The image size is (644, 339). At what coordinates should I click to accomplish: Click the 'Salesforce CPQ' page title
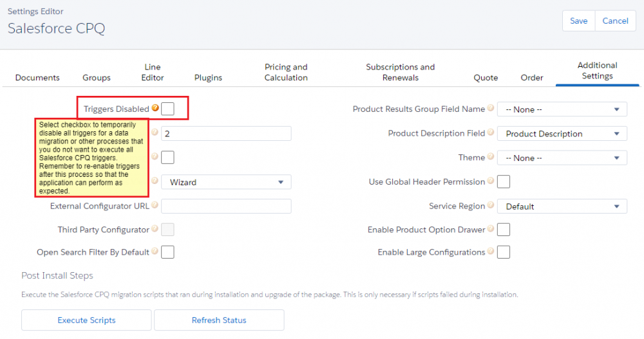pyautogui.click(x=56, y=28)
